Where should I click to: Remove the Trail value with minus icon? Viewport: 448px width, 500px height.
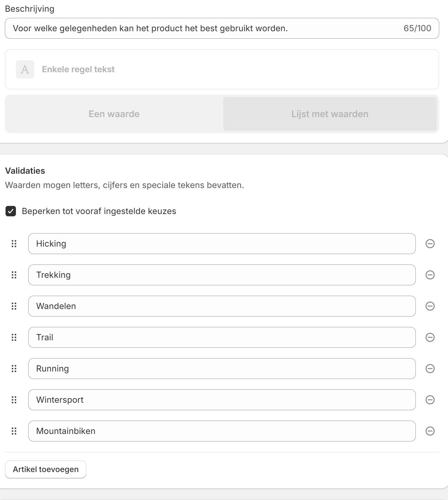coord(430,337)
